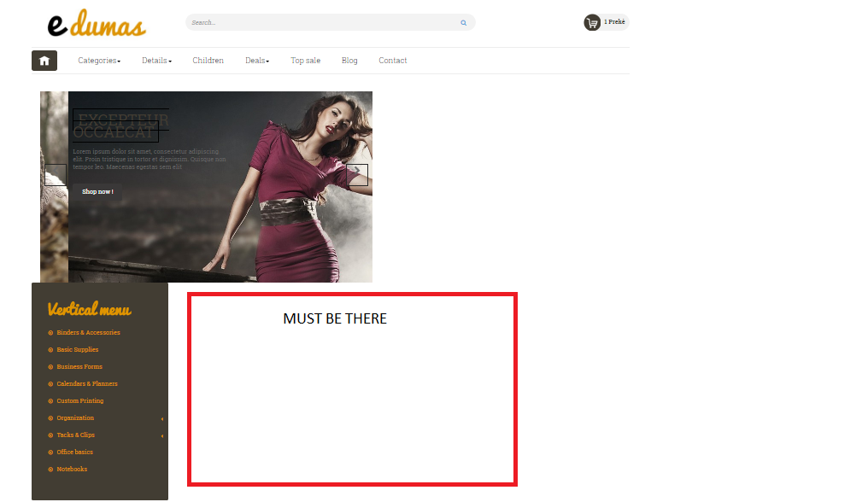Image resolution: width=868 pixels, height=502 pixels.
Task: Open Notebooks link
Action: pos(72,470)
